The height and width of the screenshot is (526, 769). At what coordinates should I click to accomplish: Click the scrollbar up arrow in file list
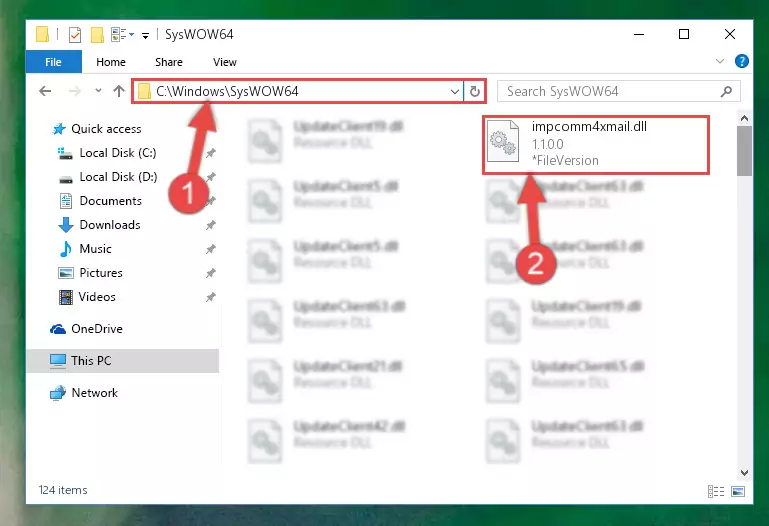click(744, 118)
